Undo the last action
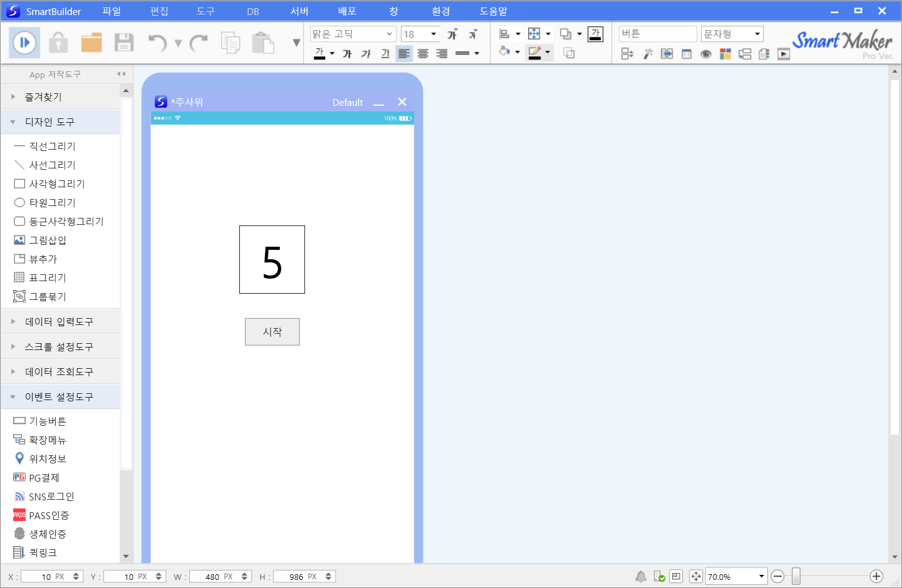 click(x=157, y=43)
